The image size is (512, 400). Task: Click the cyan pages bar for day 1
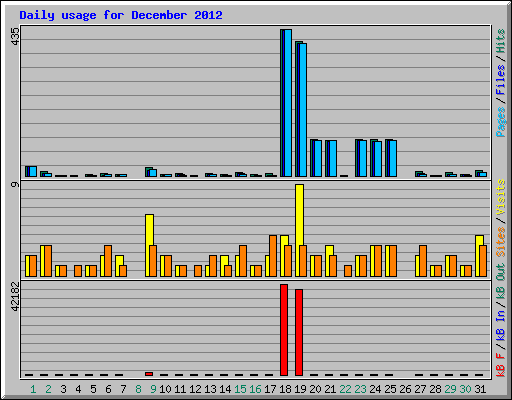point(33,172)
